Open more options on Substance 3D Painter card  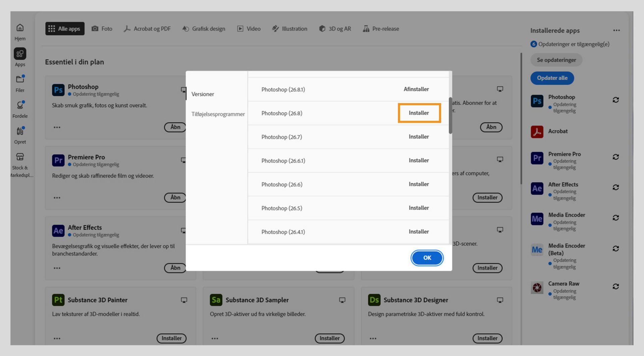(57, 339)
